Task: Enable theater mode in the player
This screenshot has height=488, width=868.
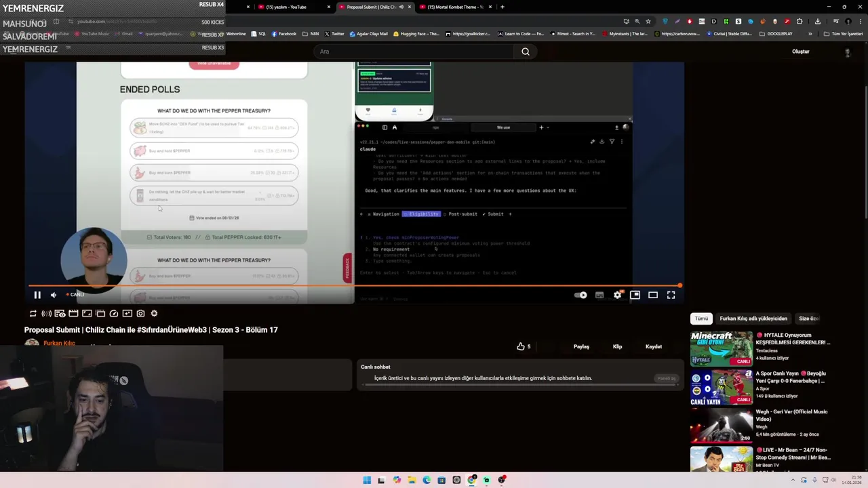Action: click(x=653, y=295)
